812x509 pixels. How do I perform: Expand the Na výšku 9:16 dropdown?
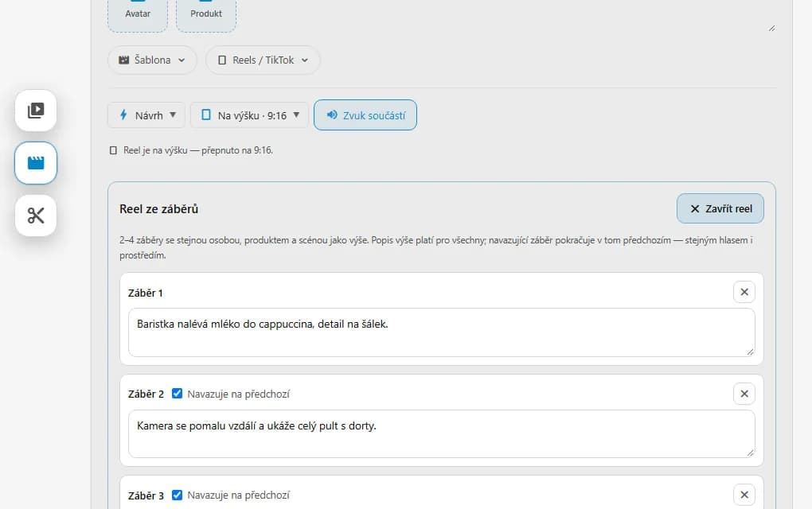pyautogui.click(x=250, y=115)
